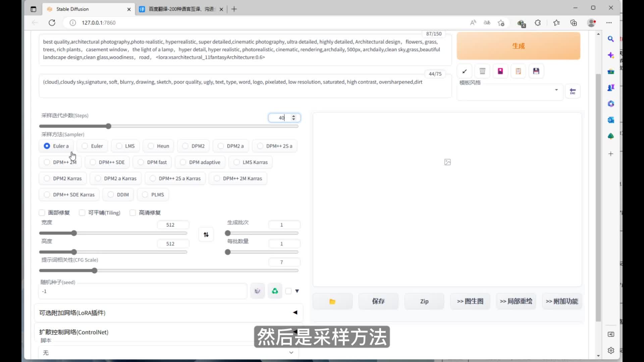Open the 脚本 dropdown showing 无
The height and width of the screenshot is (362, 644).
tap(168, 353)
